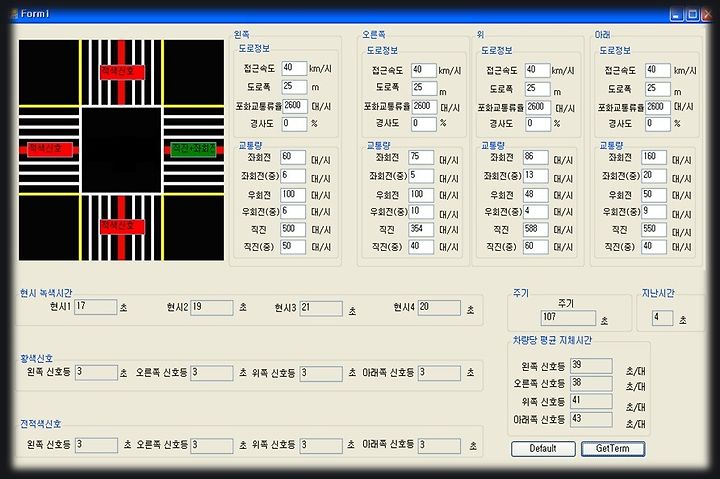Click 경사도 field in the 왼쪽 group

coord(294,124)
